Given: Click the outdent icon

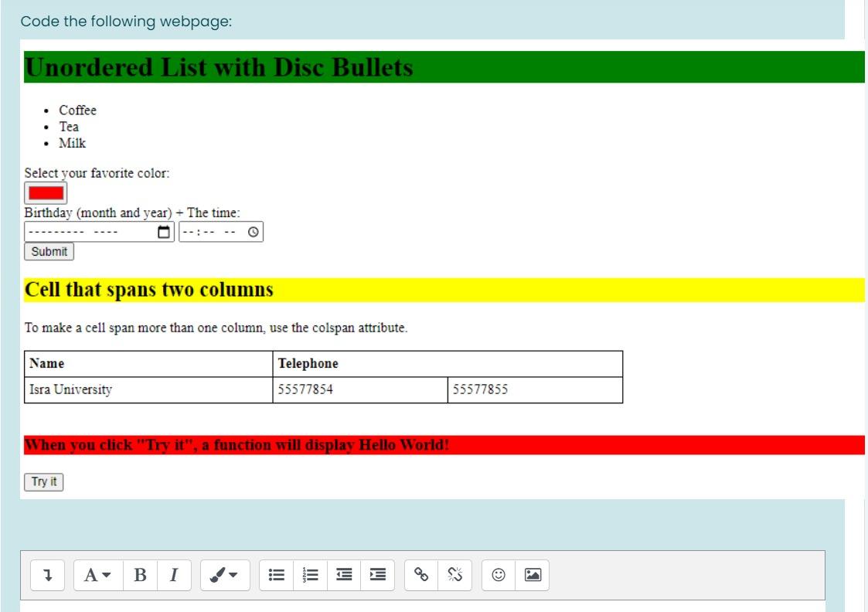Looking at the screenshot, I should 344,575.
